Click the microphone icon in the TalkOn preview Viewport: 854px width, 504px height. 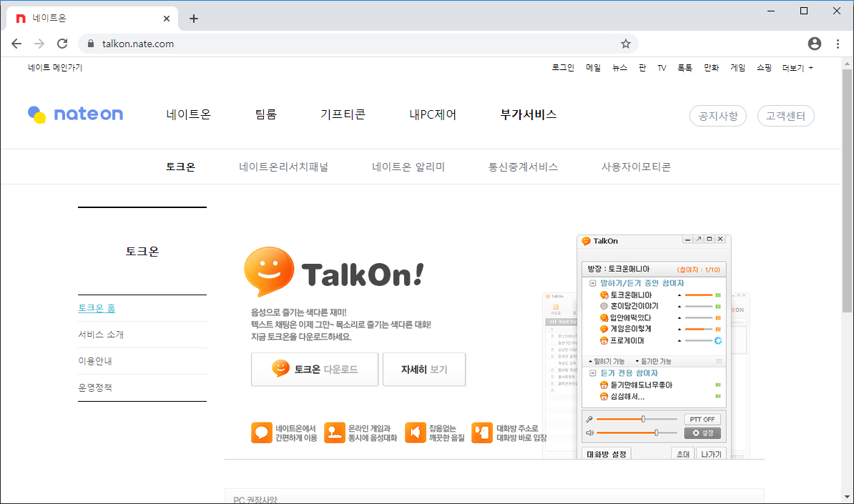[589, 419]
